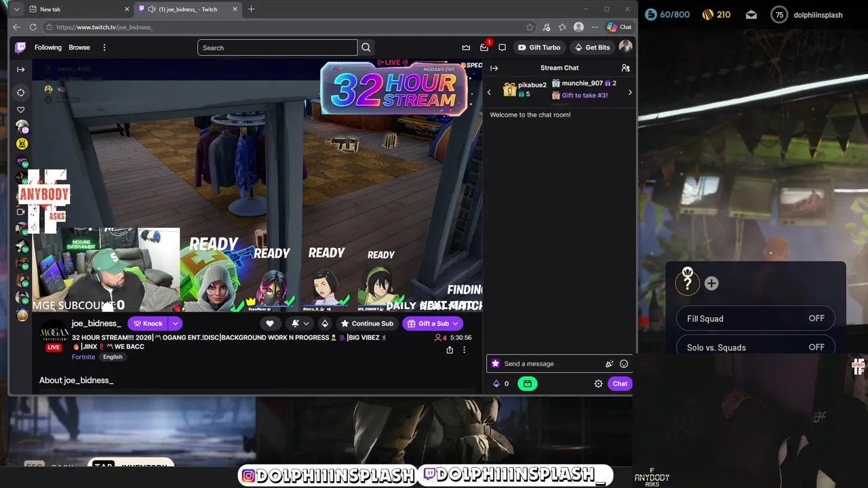This screenshot has height=488, width=868.
Task: Click the Knock button
Action: [148, 323]
